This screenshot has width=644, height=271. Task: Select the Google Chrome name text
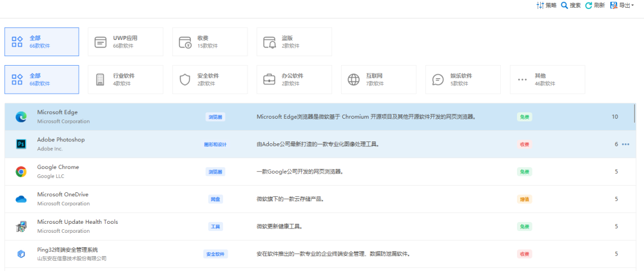(x=58, y=167)
